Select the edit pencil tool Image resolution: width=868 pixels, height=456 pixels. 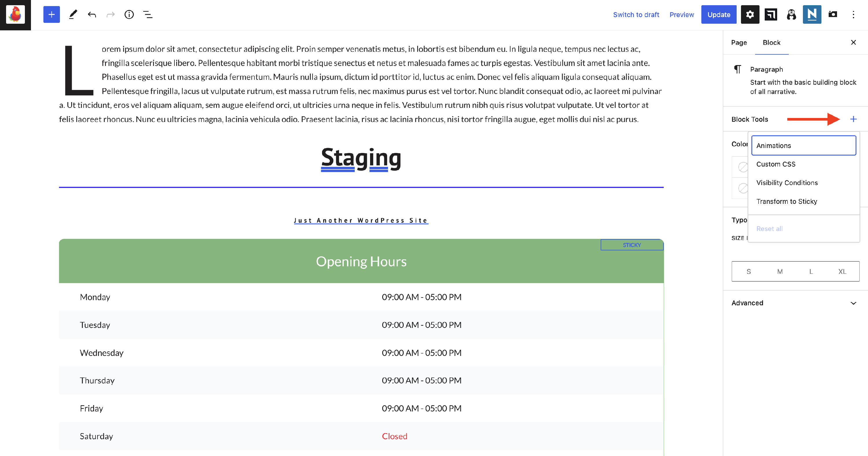click(x=73, y=14)
